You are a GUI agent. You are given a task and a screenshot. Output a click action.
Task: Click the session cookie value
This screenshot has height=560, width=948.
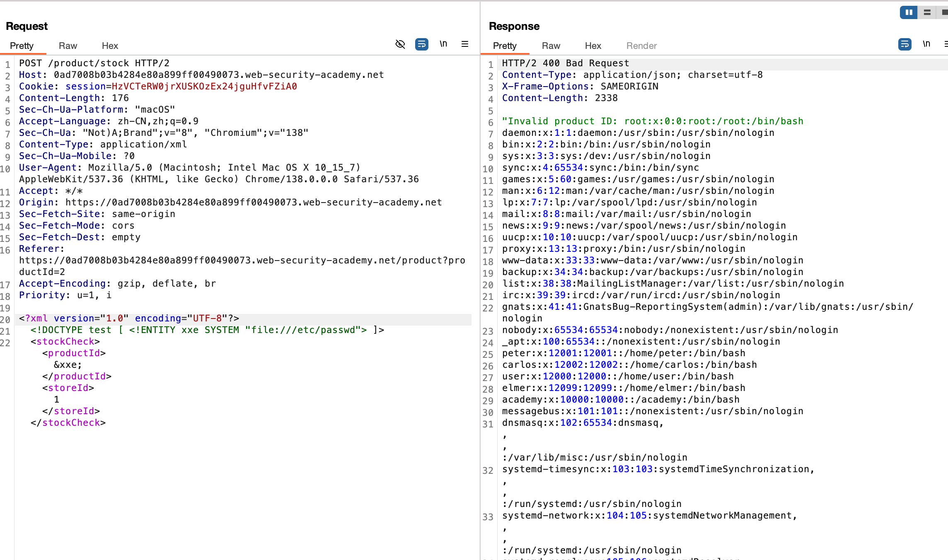click(x=204, y=86)
